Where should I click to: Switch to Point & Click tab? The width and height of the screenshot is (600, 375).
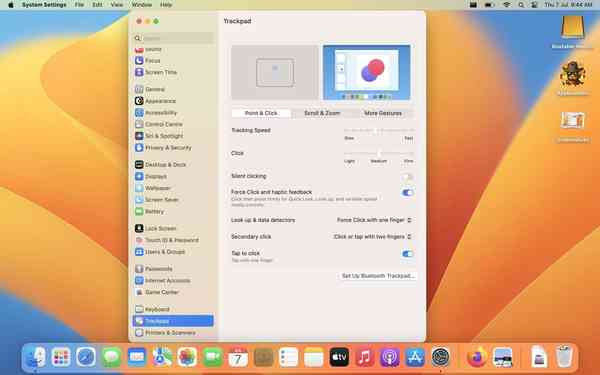(x=261, y=113)
